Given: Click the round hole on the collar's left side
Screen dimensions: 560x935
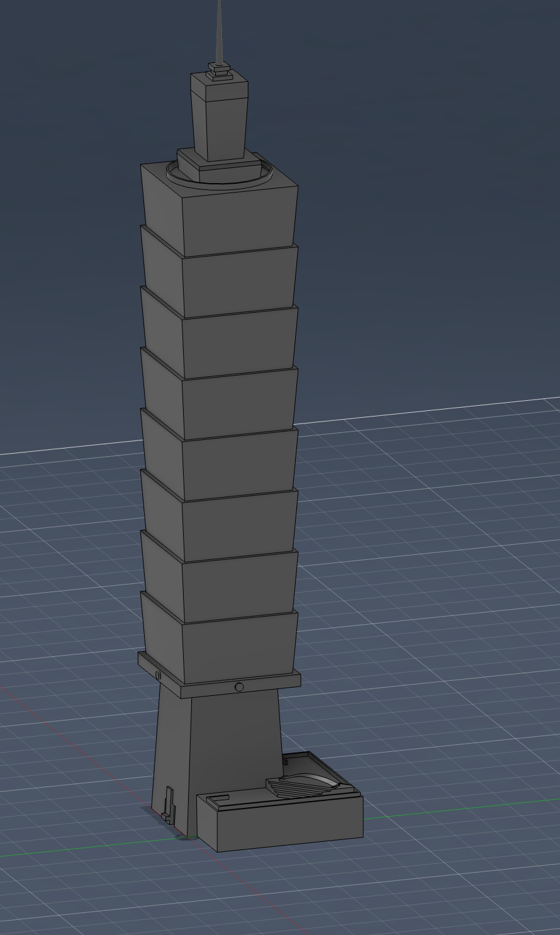Looking at the screenshot, I should [x=158, y=675].
